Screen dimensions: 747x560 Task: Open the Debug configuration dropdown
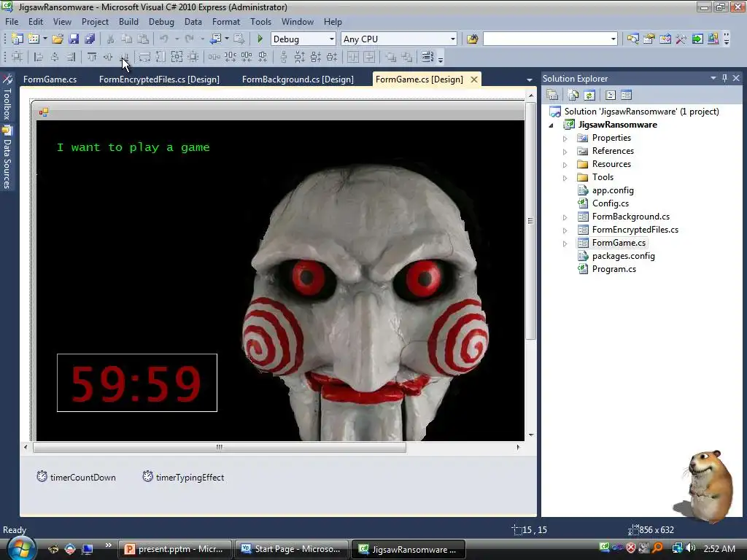332,39
